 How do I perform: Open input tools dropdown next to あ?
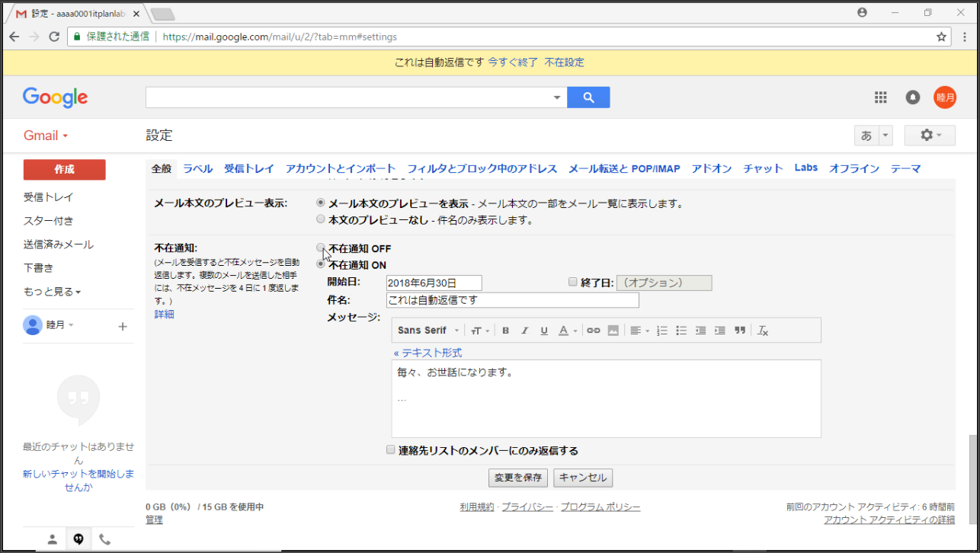tap(886, 136)
